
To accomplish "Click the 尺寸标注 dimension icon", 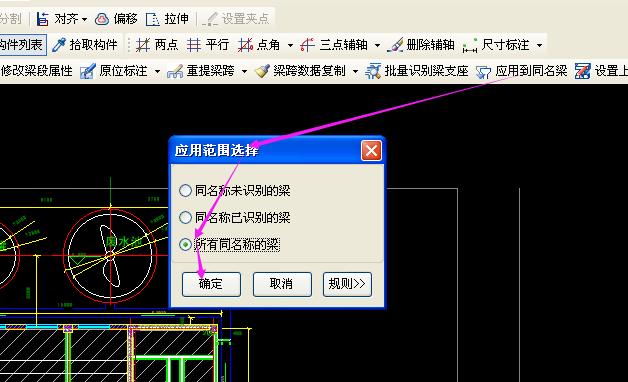I will (x=470, y=45).
